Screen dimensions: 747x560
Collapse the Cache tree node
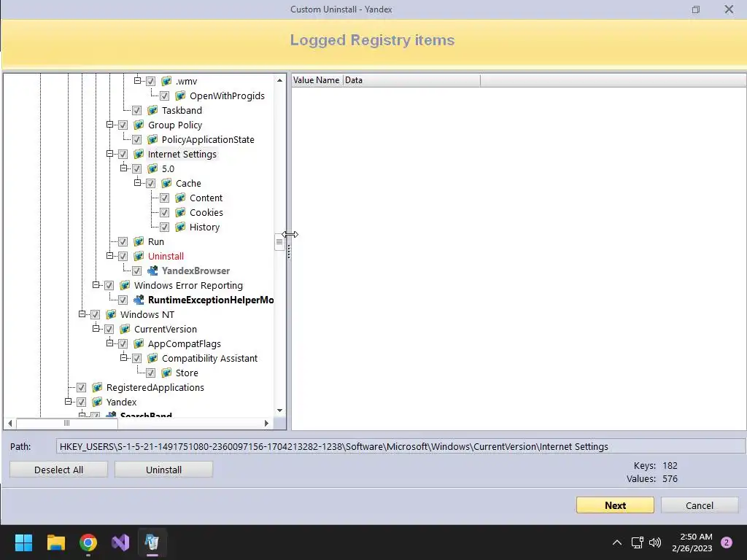[x=137, y=183]
